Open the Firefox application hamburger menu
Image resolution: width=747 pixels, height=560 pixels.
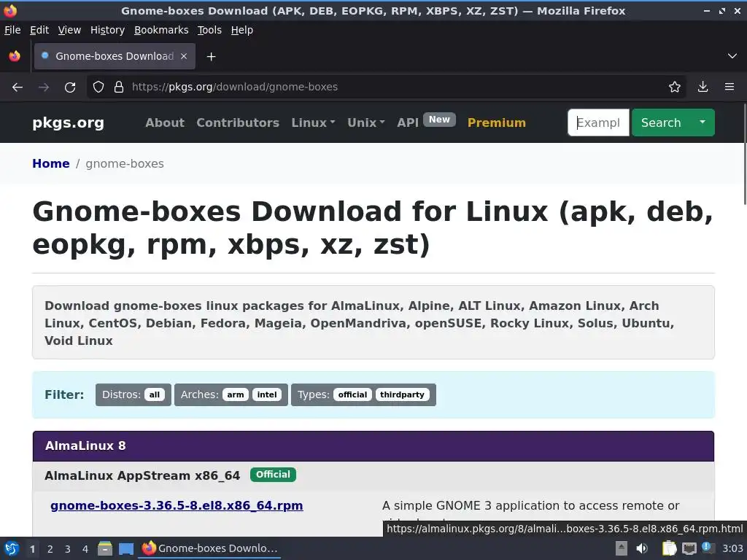point(729,87)
